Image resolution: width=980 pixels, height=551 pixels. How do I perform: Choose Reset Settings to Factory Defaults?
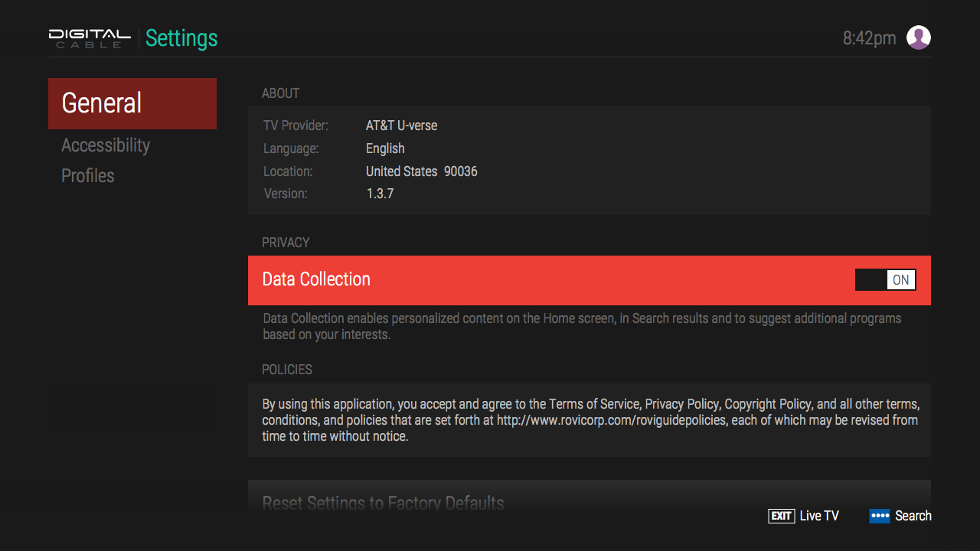pos(383,503)
